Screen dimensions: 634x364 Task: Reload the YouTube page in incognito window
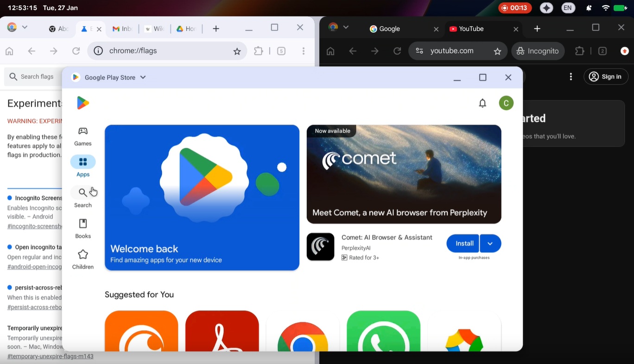(x=397, y=51)
